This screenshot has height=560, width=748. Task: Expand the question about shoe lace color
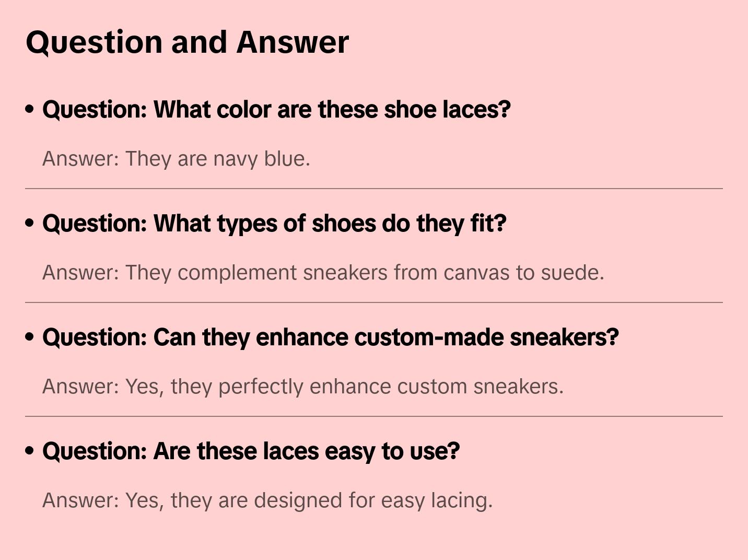(276, 109)
